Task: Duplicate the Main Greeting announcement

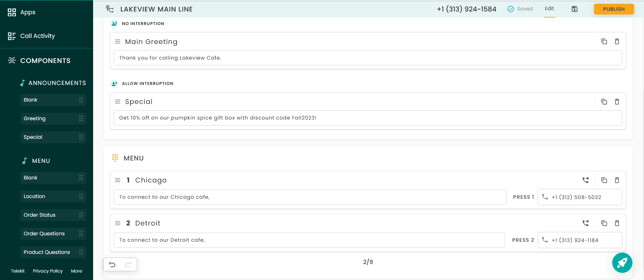Action: click(604, 41)
